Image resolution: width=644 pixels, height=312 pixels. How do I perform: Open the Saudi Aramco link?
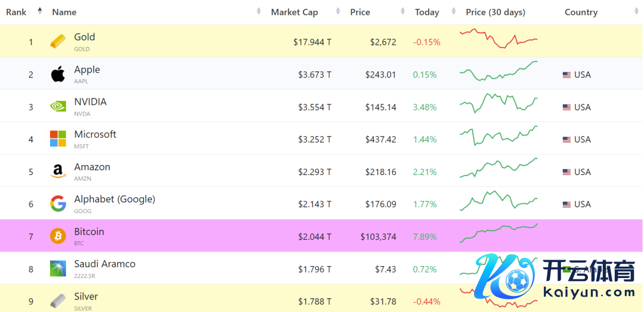[105, 264]
